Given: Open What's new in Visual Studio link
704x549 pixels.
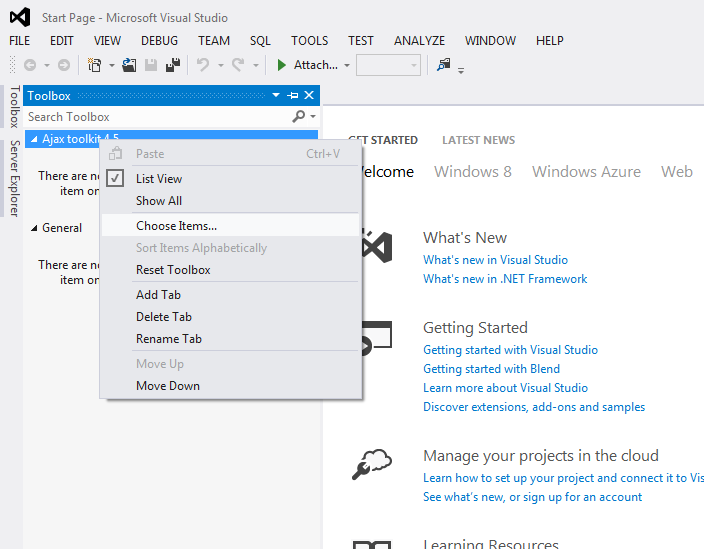Looking at the screenshot, I should (x=495, y=260).
